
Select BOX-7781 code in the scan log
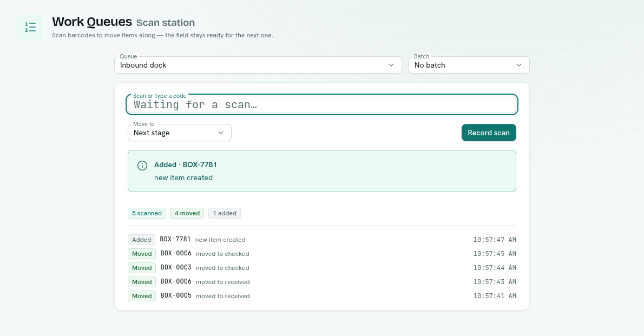[x=175, y=239]
